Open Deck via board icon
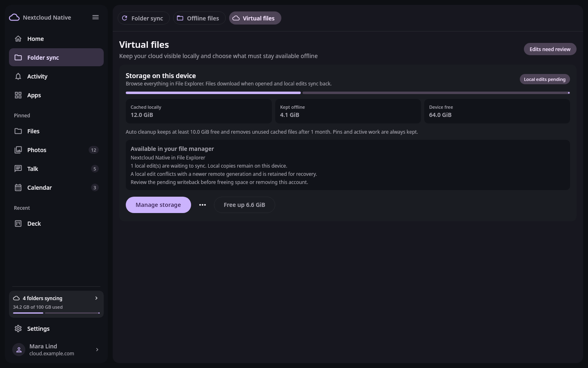This screenshot has height=368, width=588. coord(18,224)
